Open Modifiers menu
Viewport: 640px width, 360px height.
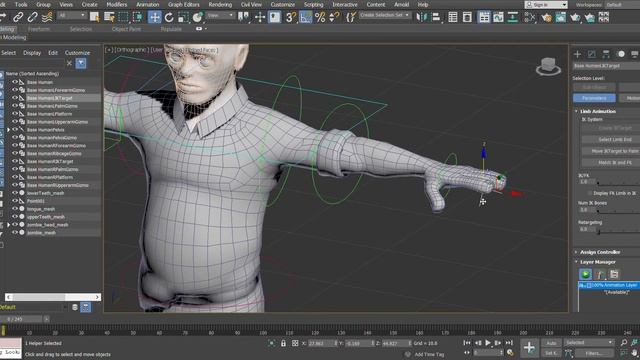117,4
